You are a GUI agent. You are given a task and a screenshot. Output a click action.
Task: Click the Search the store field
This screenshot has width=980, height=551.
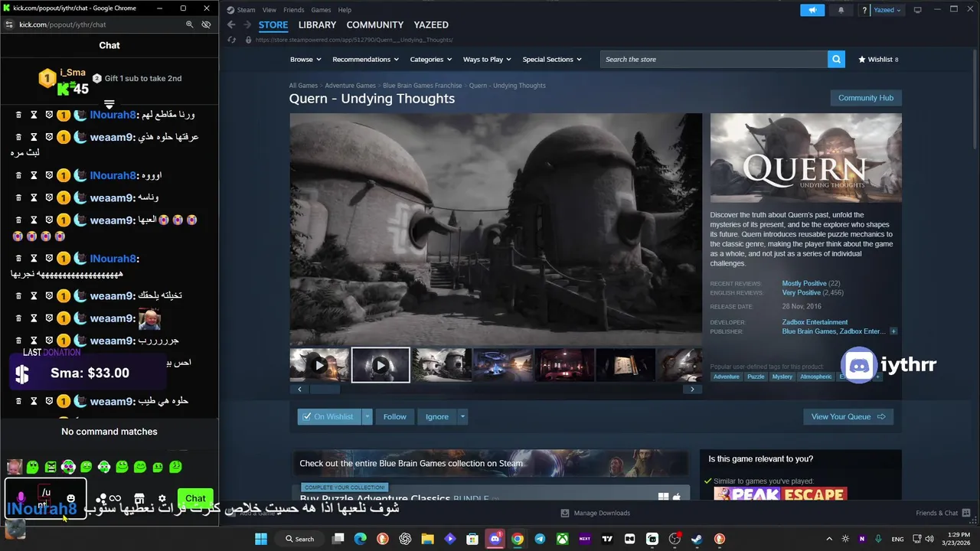coord(714,59)
